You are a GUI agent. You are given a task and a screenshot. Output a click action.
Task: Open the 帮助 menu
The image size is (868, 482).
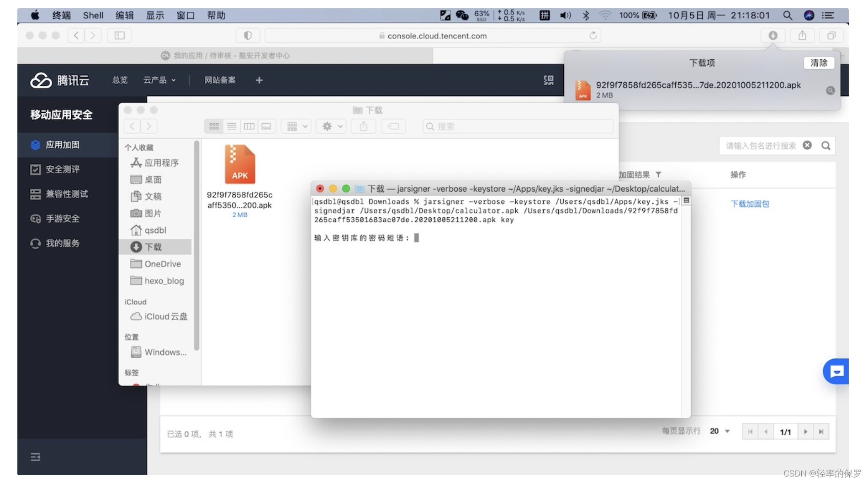click(x=216, y=16)
